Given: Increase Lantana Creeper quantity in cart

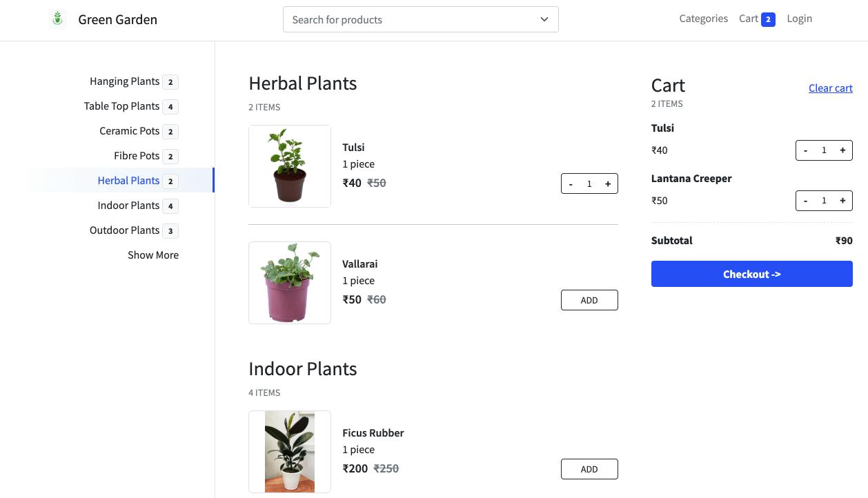Looking at the screenshot, I should click(842, 201).
